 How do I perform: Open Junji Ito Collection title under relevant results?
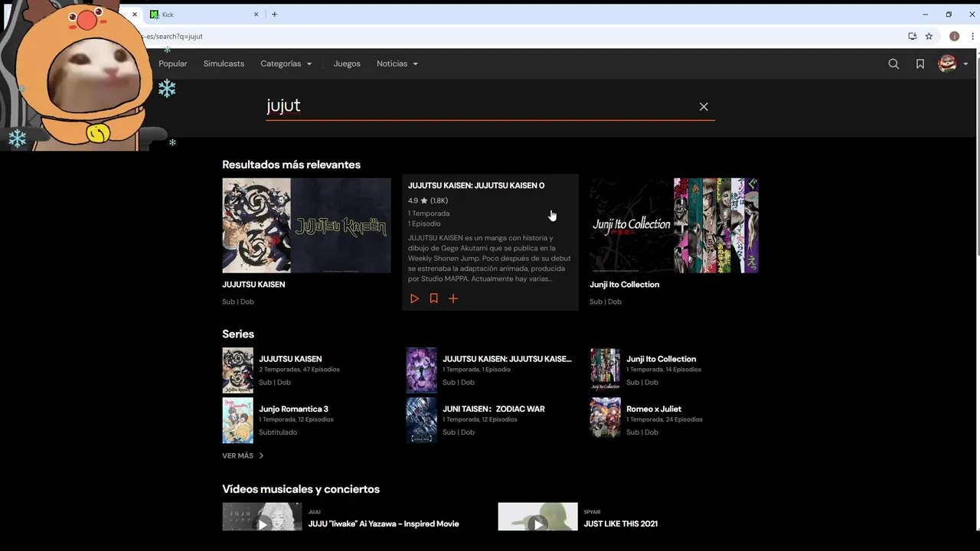coord(624,285)
